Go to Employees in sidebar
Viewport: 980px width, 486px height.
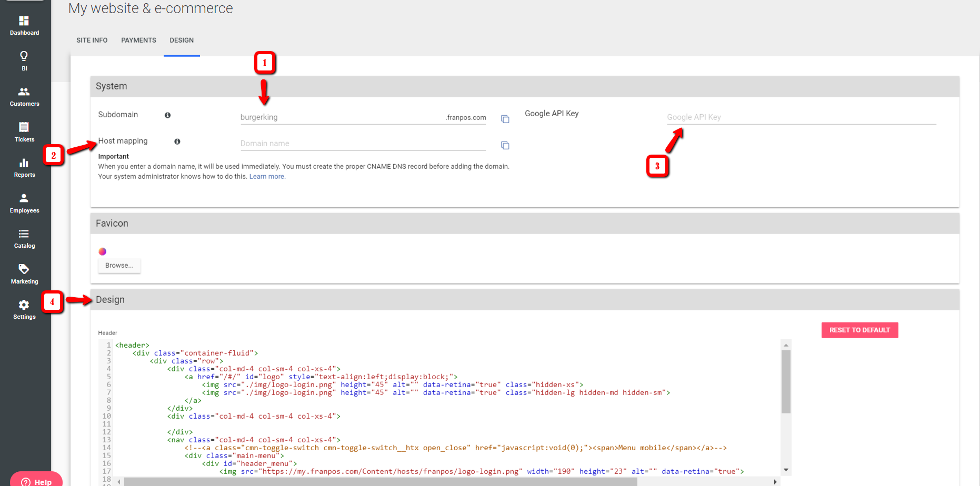24,202
